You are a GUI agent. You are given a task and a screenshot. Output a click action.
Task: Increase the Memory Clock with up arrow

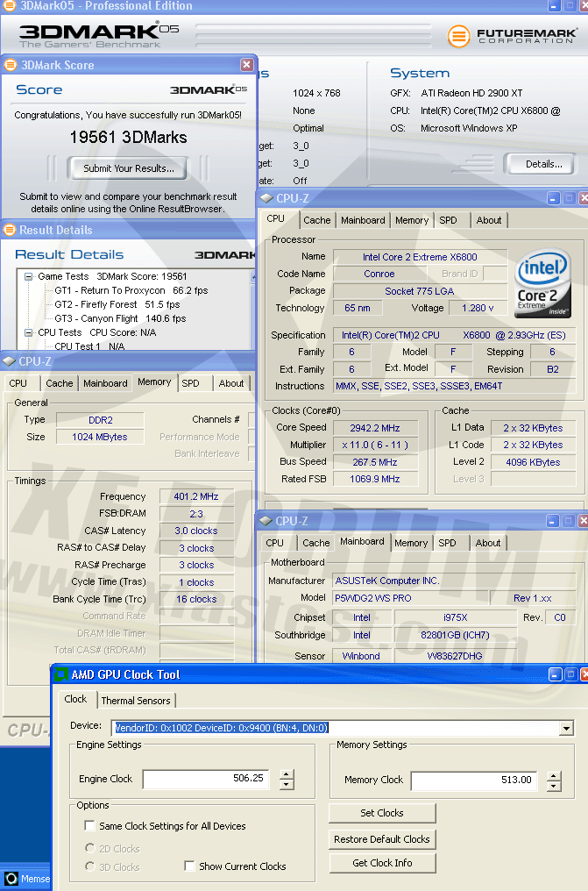coord(554,776)
